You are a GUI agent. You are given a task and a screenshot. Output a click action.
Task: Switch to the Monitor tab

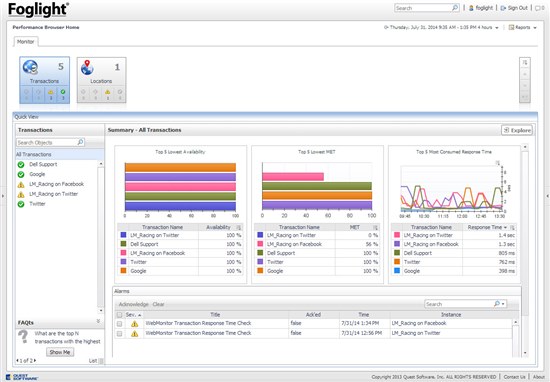[x=26, y=41]
